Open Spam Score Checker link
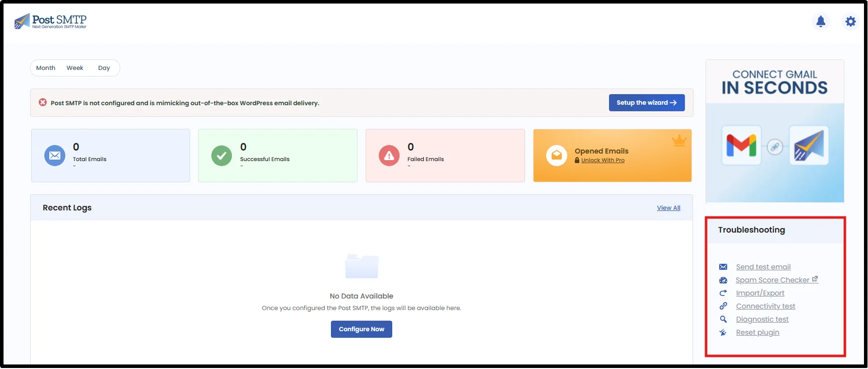This screenshot has width=868, height=369. coord(777,280)
